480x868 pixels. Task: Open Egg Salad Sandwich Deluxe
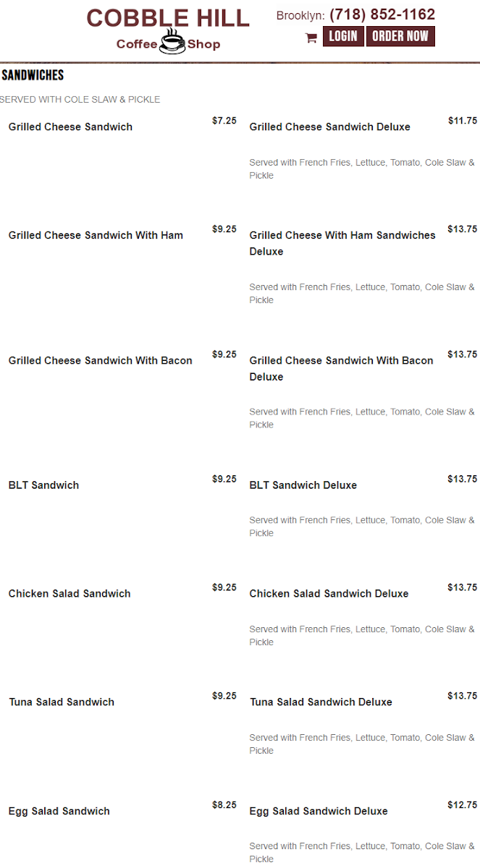(x=319, y=812)
